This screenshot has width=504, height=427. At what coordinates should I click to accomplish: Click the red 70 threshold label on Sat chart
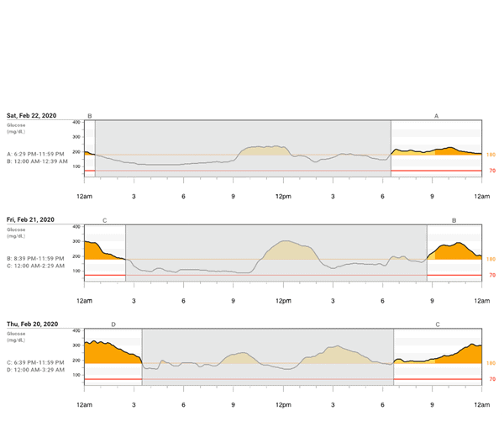[492, 171]
